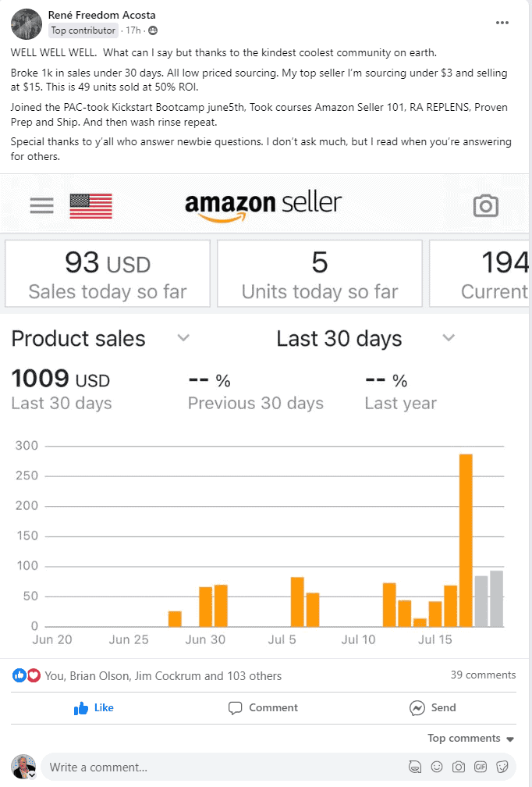Click the avatar sticker icon in comment box

point(415,767)
